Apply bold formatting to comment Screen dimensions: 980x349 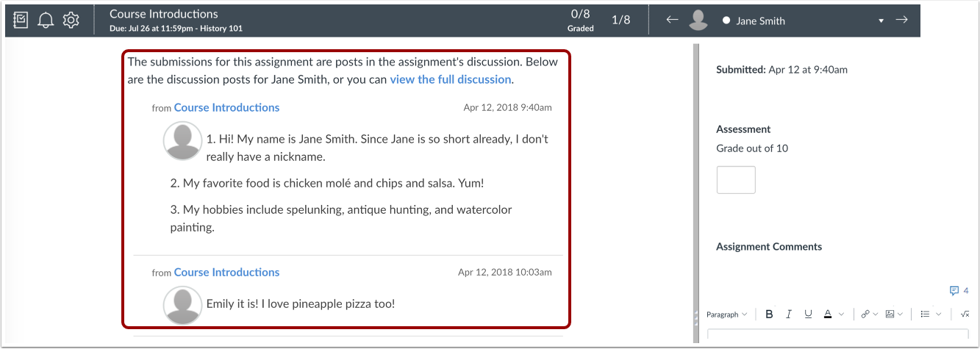coord(769,314)
